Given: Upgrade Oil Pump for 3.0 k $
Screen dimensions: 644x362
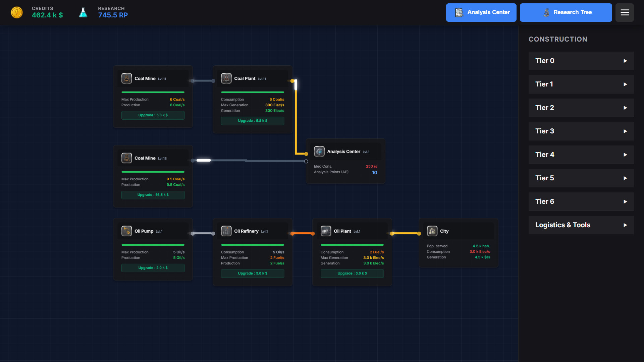Looking at the screenshot, I should pyautogui.click(x=153, y=268).
